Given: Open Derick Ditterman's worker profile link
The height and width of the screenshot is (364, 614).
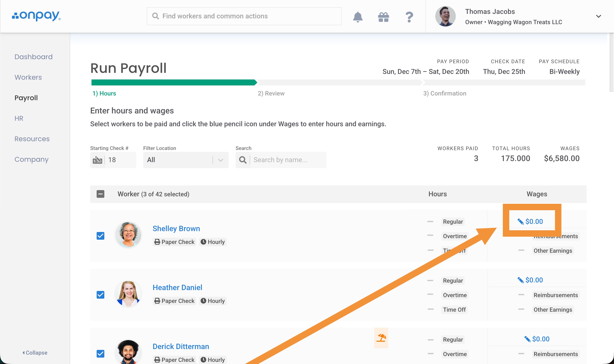Looking at the screenshot, I should (181, 346).
